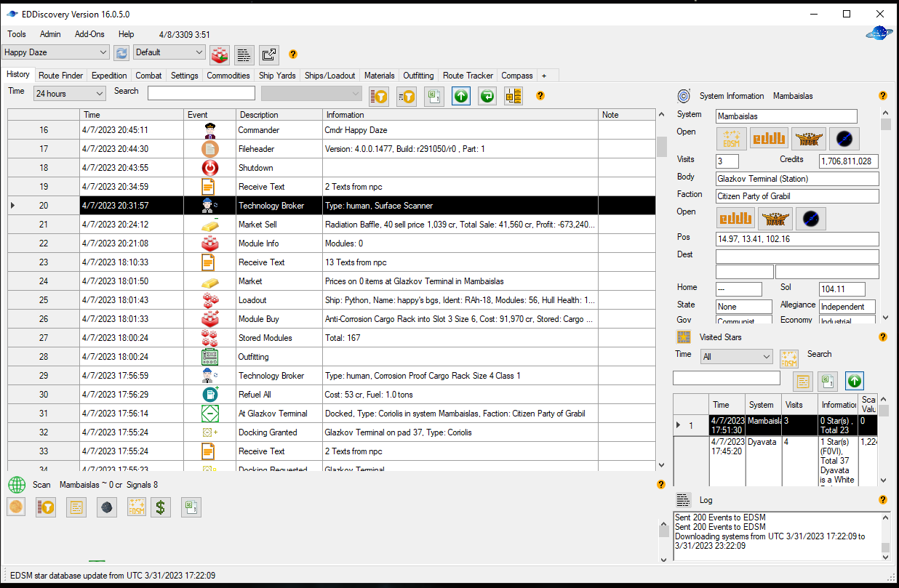Sort History by Time column header
The height and width of the screenshot is (588, 899).
pos(132,115)
